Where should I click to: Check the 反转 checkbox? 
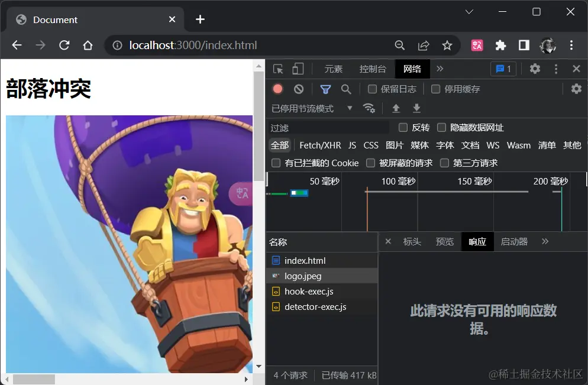point(403,128)
